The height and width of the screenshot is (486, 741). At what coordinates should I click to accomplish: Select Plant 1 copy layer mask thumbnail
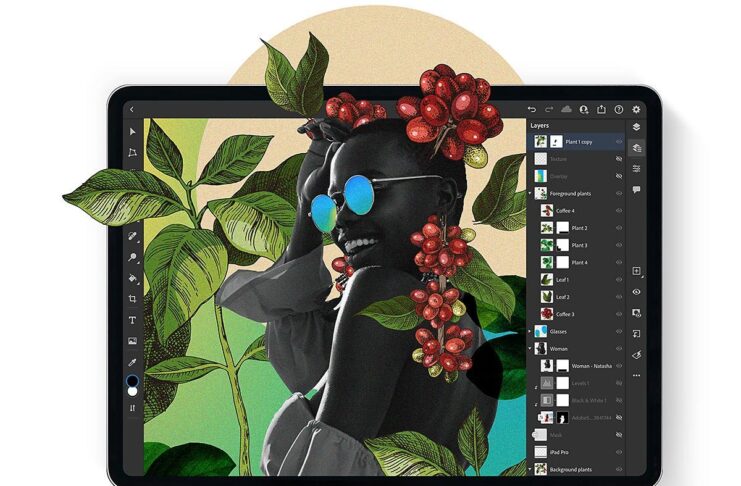[557, 142]
